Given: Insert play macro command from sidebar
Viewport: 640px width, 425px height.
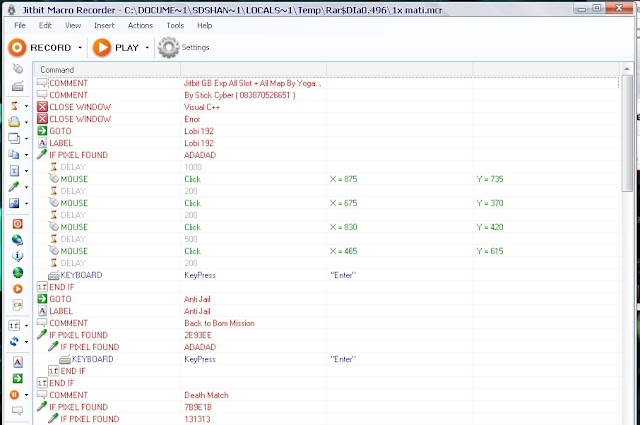Looking at the screenshot, I should (x=18, y=289).
